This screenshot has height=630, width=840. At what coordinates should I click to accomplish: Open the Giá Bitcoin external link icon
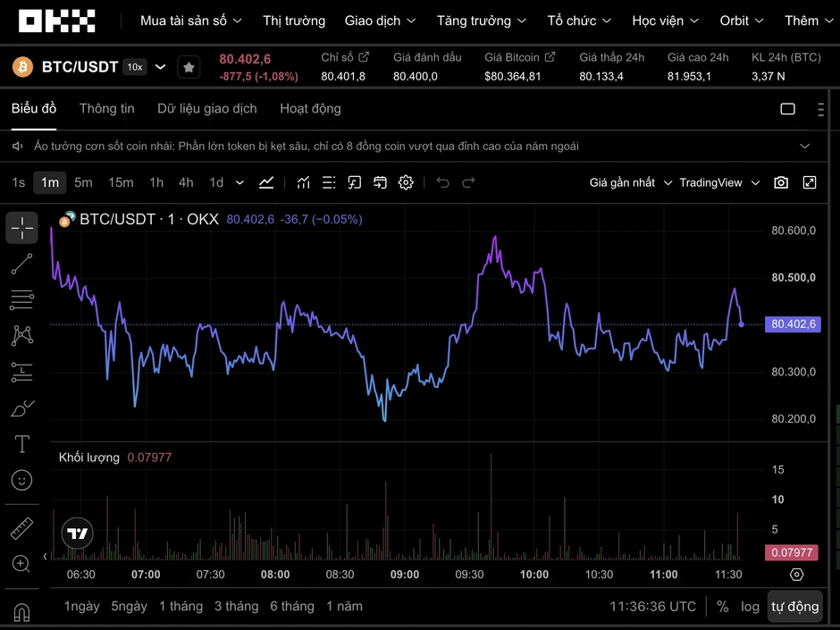click(550, 57)
